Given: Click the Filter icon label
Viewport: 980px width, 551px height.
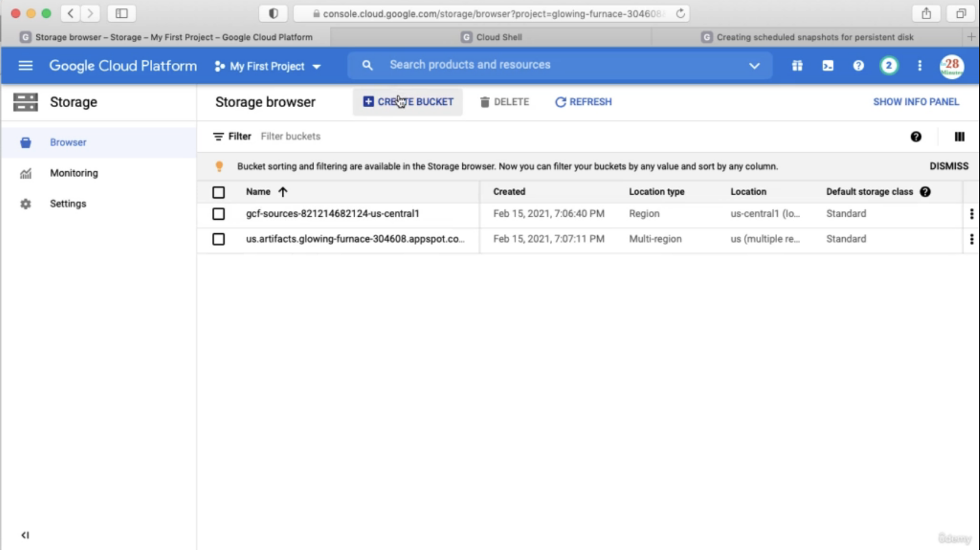Looking at the screenshot, I should tap(232, 137).
